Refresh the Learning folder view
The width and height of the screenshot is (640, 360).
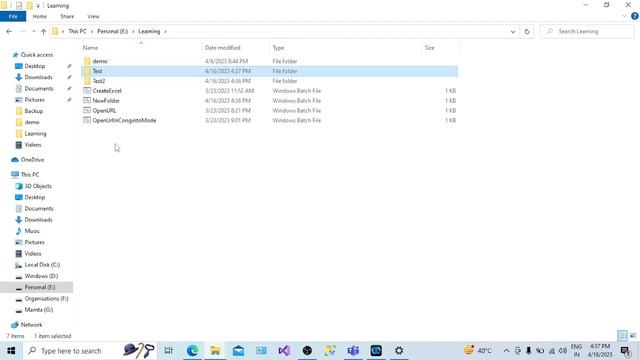tap(527, 31)
